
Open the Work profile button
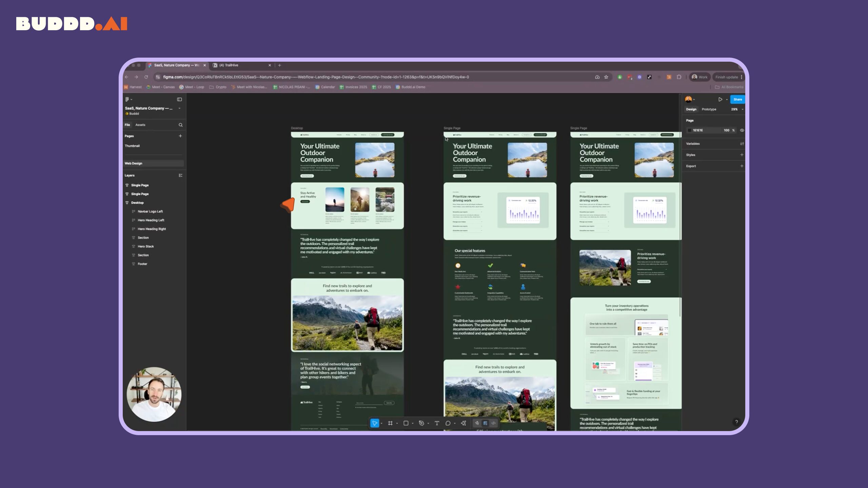click(699, 77)
